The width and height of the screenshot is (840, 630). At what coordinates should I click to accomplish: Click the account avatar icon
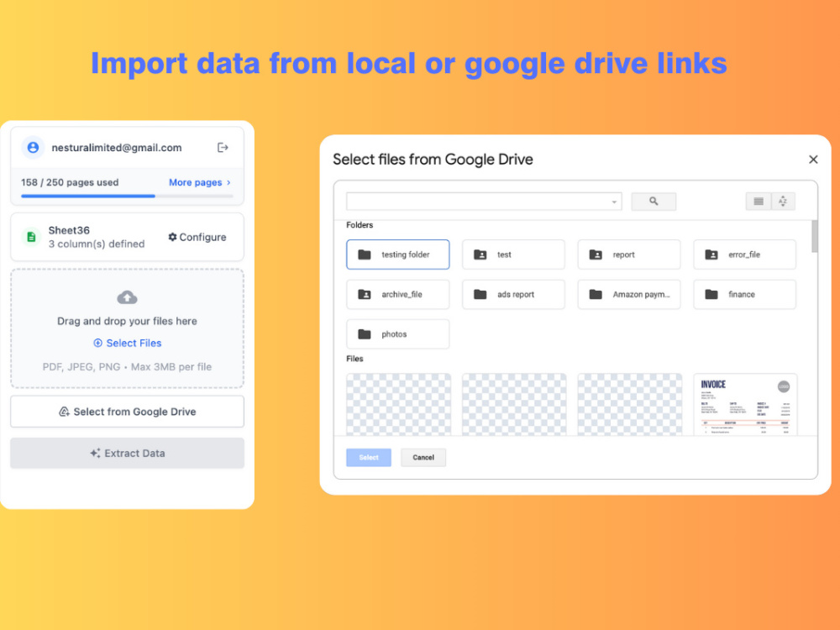tap(34, 147)
